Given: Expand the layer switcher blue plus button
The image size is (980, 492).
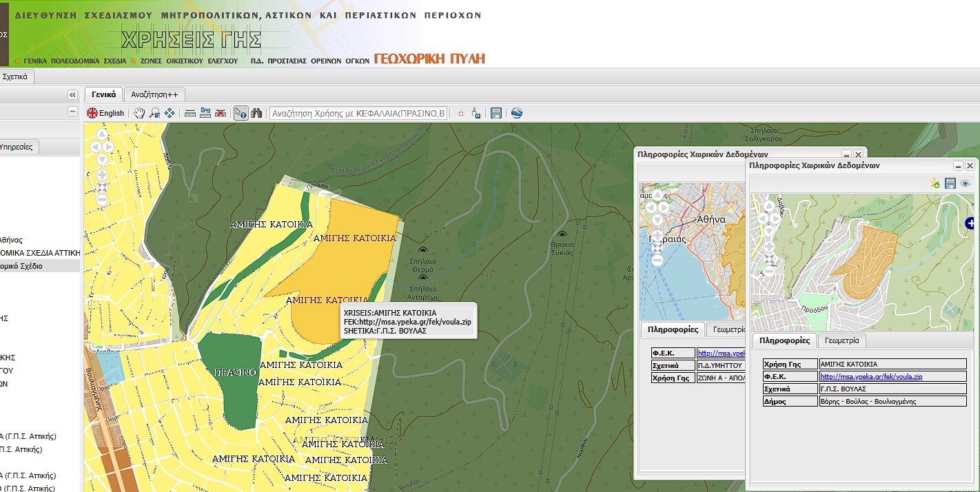Looking at the screenshot, I should coord(970,223).
